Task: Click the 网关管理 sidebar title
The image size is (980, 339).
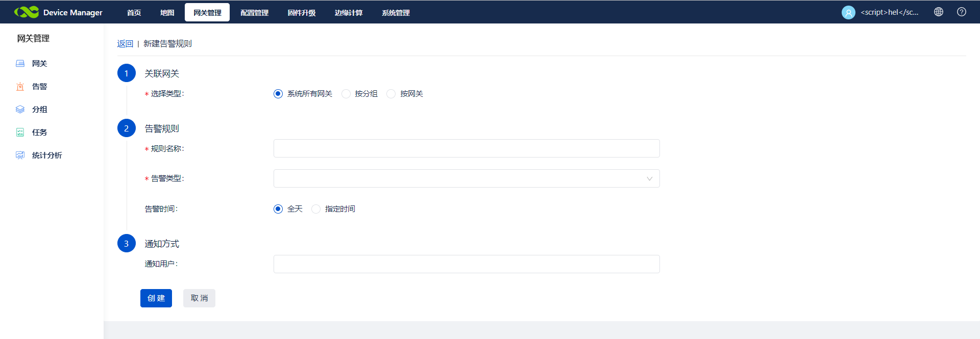Action: point(33,39)
